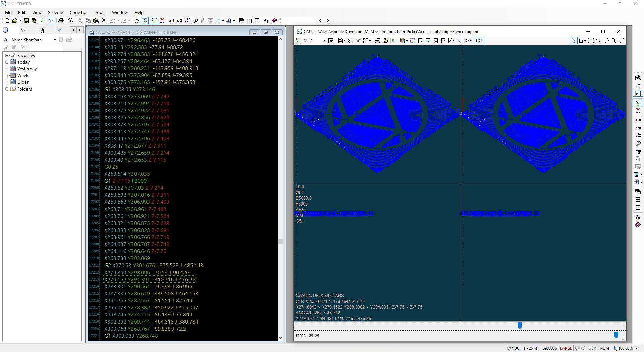
Task: Open the Redo dropdown arrow
Action: pos(129,21)
